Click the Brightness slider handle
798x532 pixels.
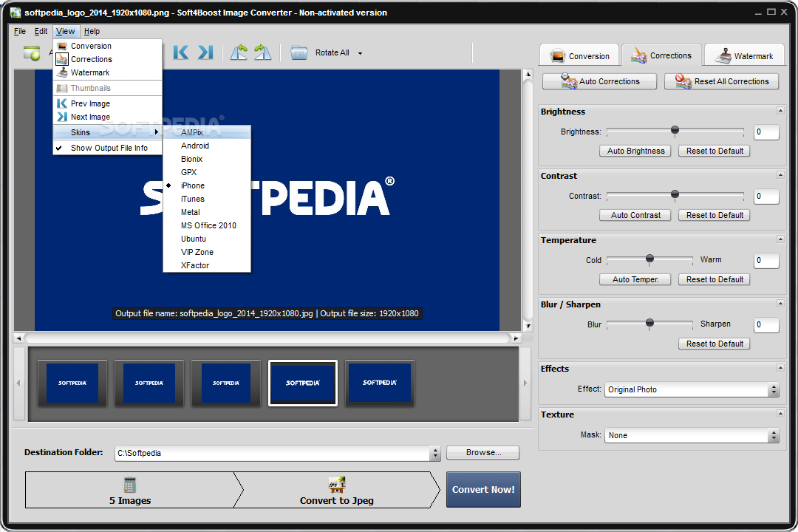675,130
